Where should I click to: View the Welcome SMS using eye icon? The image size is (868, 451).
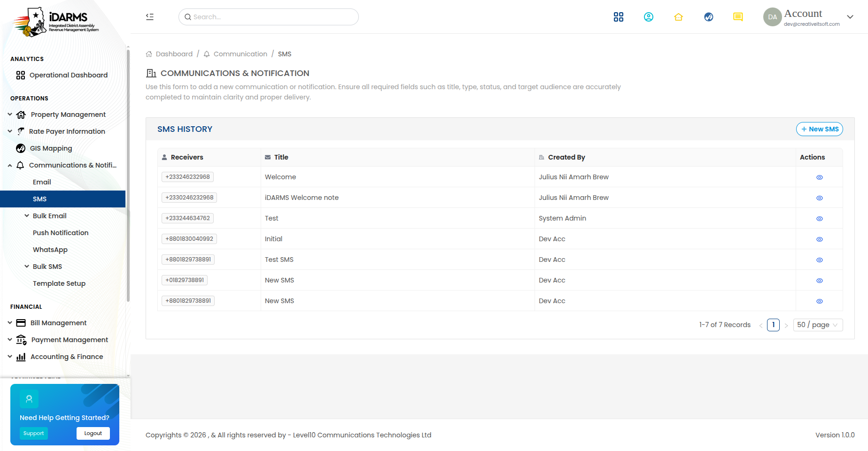pyautogui.click(x=820, y=177)
